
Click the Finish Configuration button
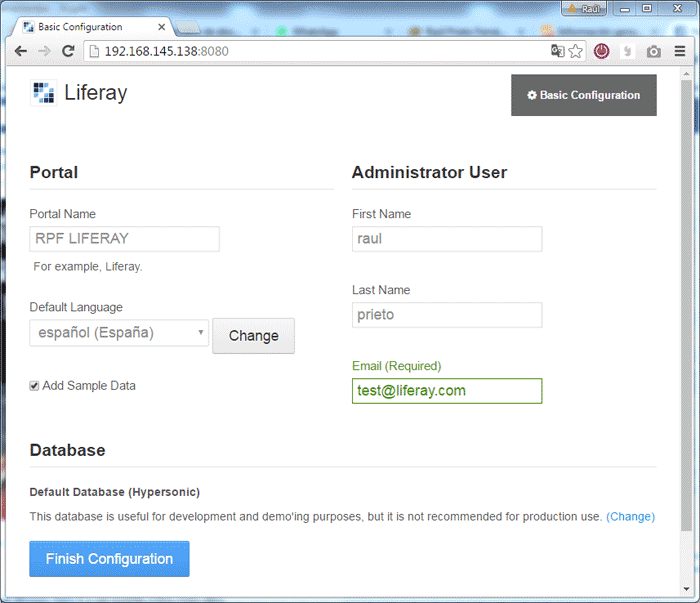tap(109, 559)
